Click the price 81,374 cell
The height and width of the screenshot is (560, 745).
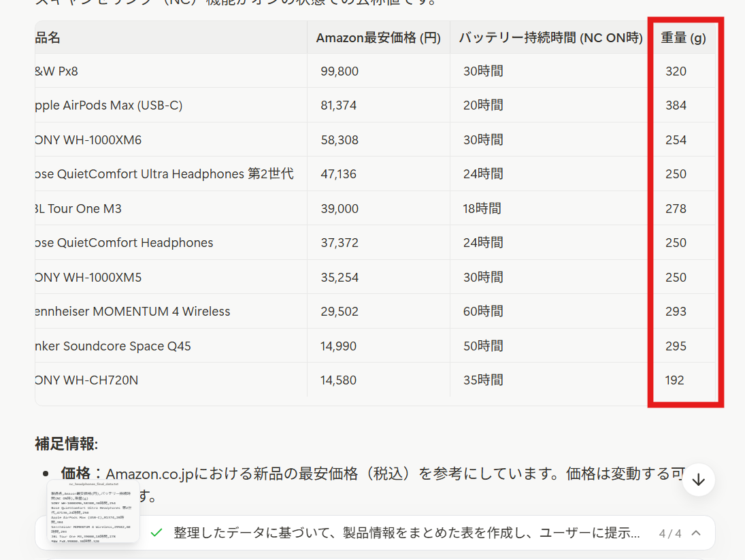click(x=338, y=105)
